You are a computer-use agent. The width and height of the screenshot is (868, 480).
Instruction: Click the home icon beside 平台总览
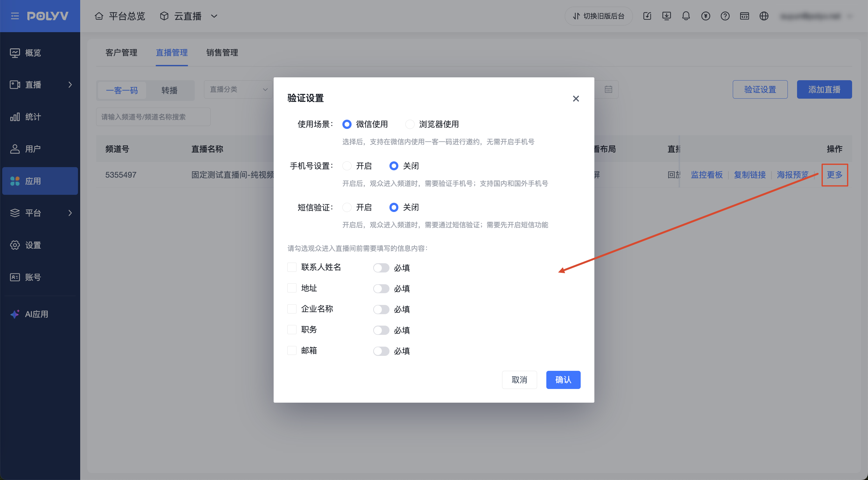[x=99, y=16]
